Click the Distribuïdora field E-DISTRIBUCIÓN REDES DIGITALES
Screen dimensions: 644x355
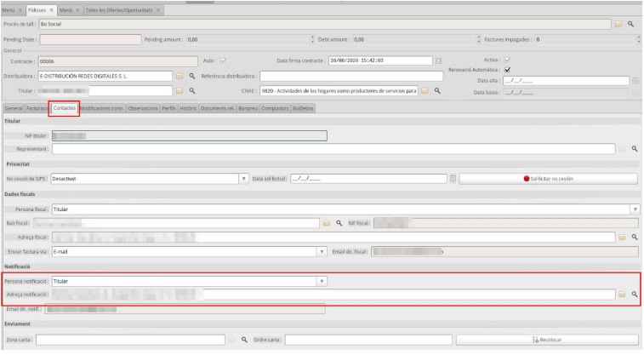[x=105, y=76]
